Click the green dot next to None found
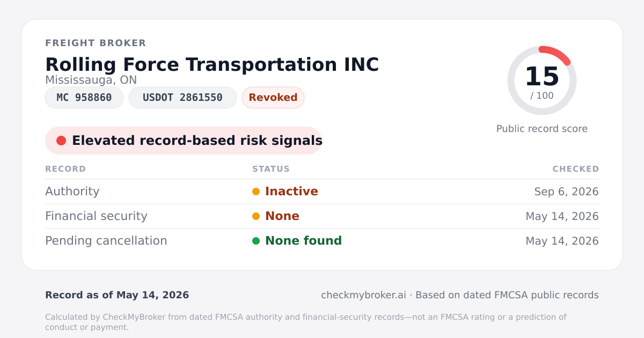 coord(256,241)
